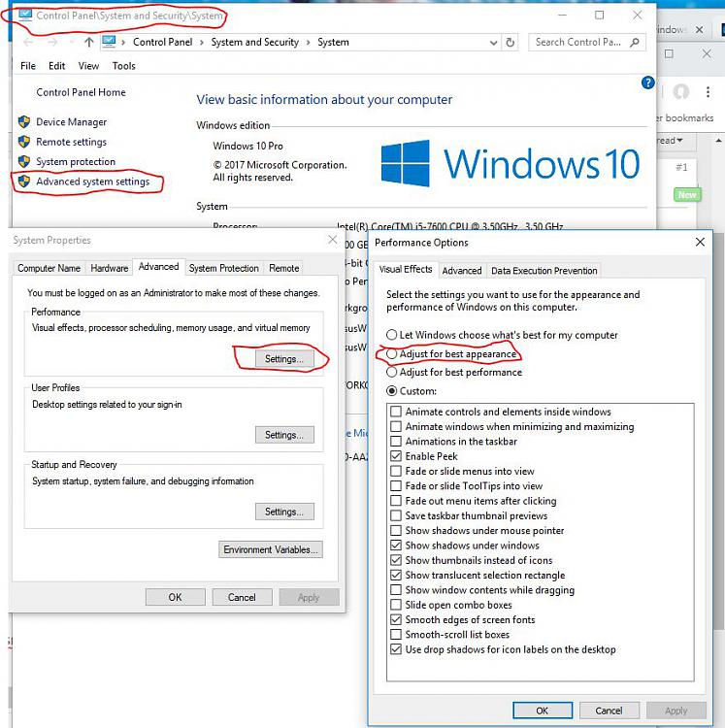Open the browser three-dot menu icon
Screen dimensions: 725x728
click(x=708, y=91)
